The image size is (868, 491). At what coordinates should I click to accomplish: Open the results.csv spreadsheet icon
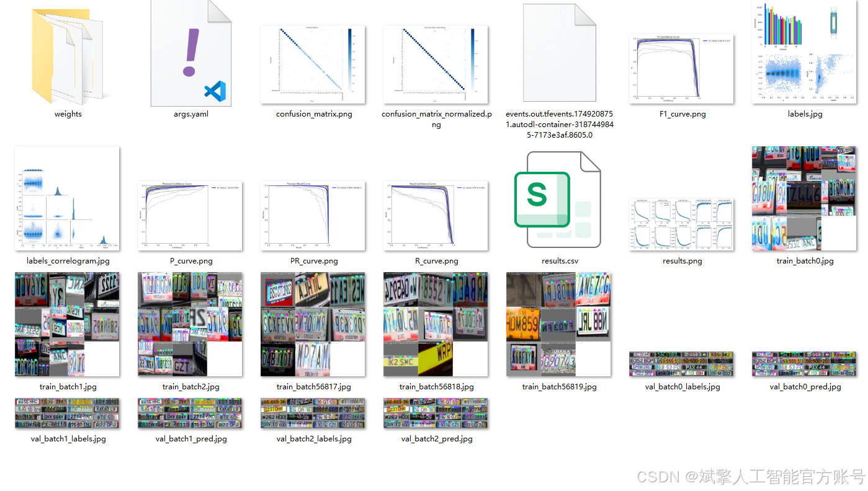click(x=558, y=200)
